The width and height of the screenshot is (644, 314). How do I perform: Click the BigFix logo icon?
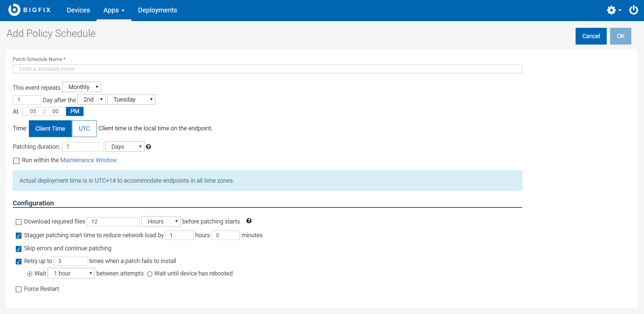14,10
